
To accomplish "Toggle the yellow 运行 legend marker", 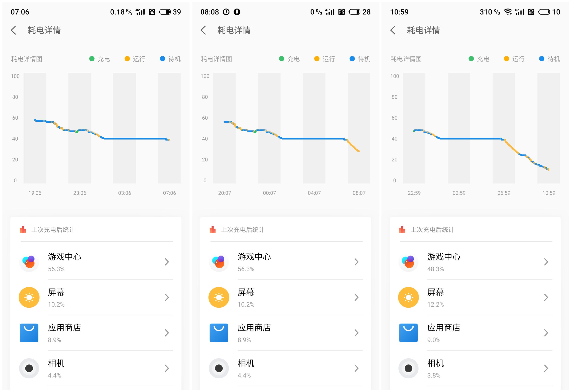I will (127, 59).
